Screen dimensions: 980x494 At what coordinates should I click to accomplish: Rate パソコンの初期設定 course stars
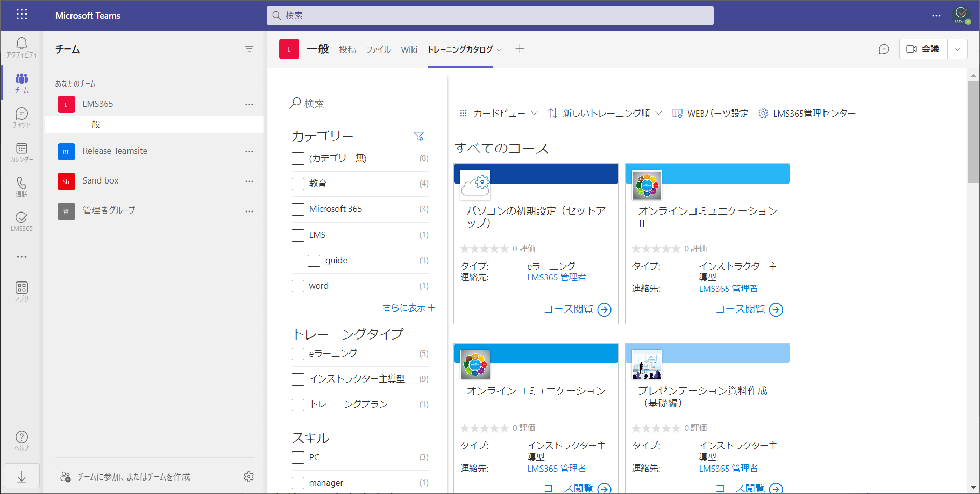[x=485, y=249]
